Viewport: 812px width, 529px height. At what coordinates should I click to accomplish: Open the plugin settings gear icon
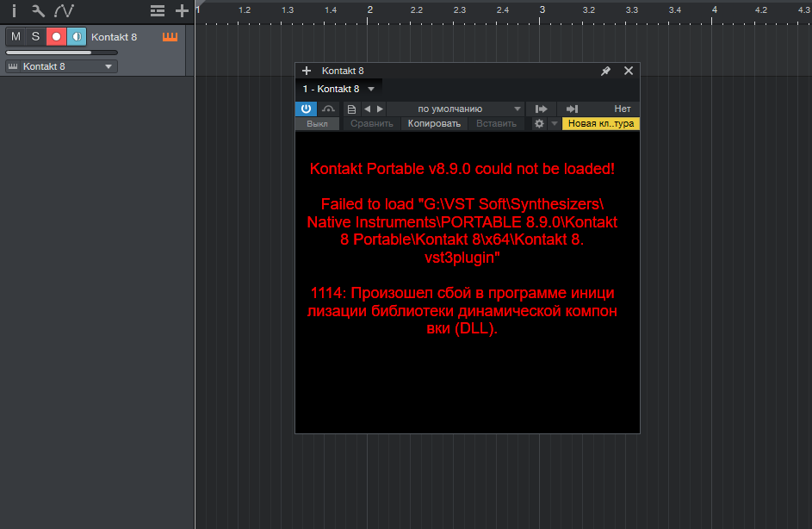point(539,123)
